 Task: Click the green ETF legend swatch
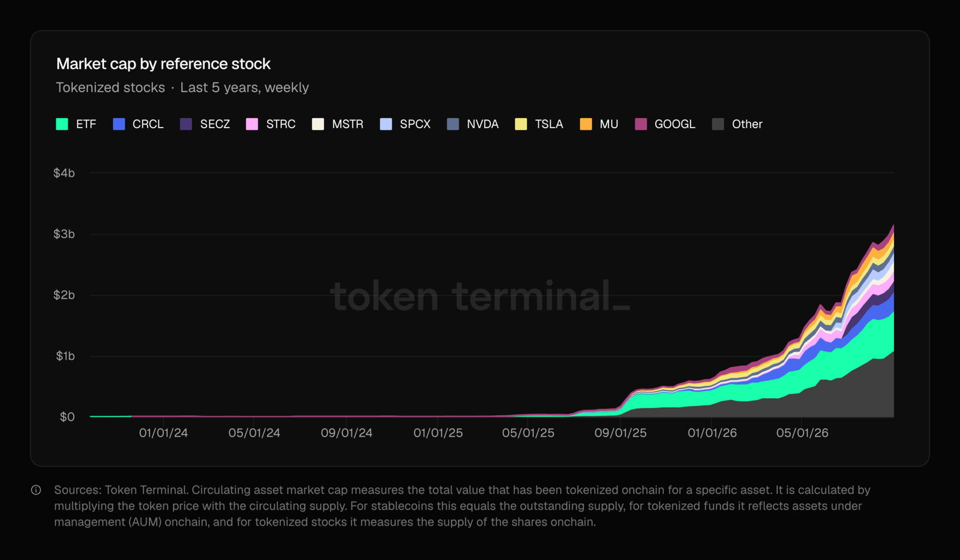click(62, 124)
